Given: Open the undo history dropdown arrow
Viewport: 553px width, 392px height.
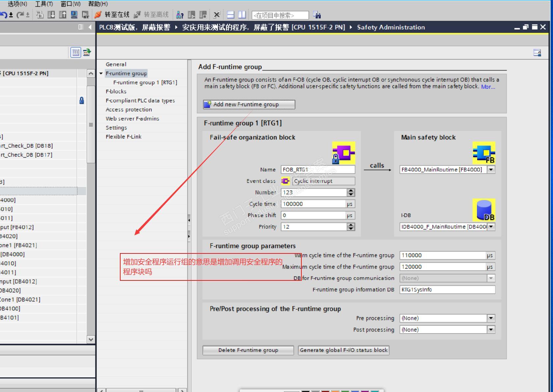Looking at the screenshot, I should click(x=11, y=15).
